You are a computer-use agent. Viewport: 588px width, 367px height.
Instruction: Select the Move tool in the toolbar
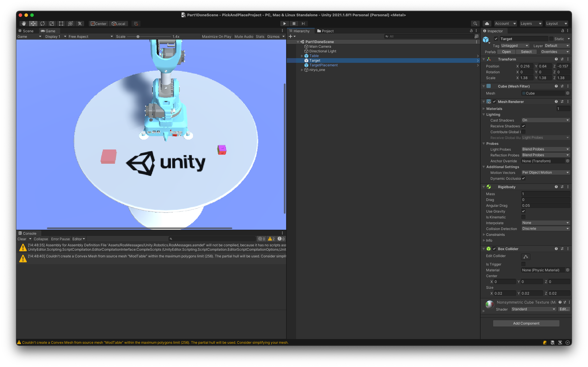click(x=33, y=24)
